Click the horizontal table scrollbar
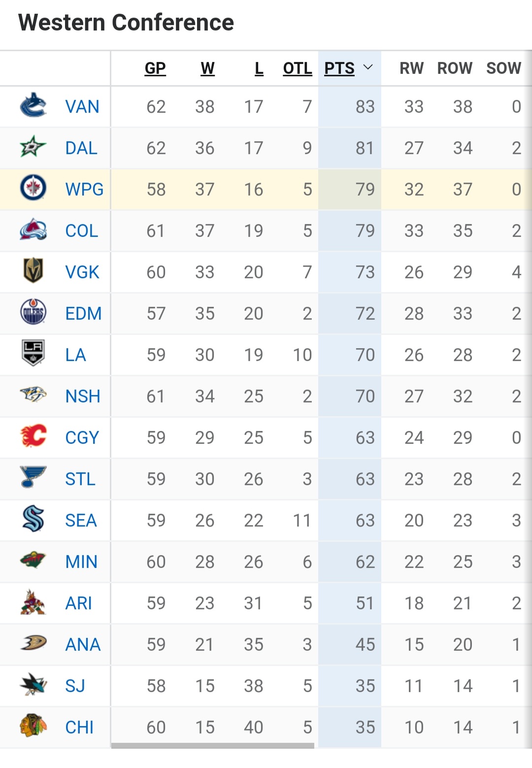The width and height of the screenshot is (532, 768). click(213, 745)
